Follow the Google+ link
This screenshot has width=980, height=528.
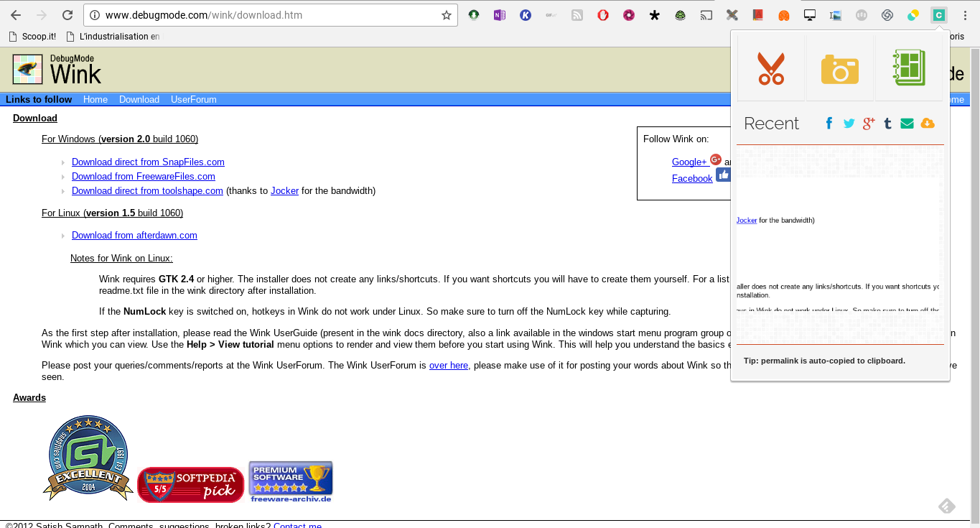689,162
